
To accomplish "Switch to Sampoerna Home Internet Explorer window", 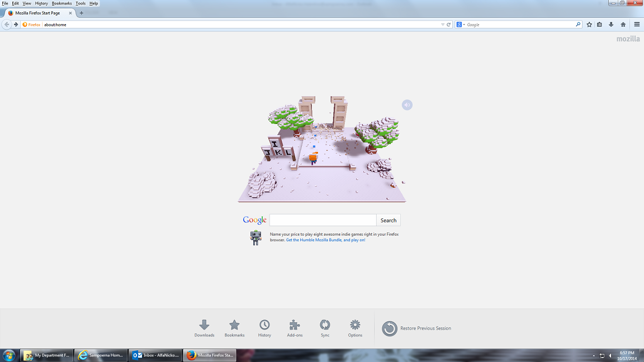I will [101, 355].
